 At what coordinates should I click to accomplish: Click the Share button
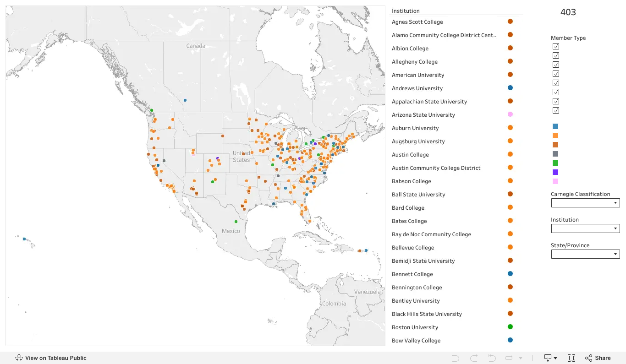[598, 358]
